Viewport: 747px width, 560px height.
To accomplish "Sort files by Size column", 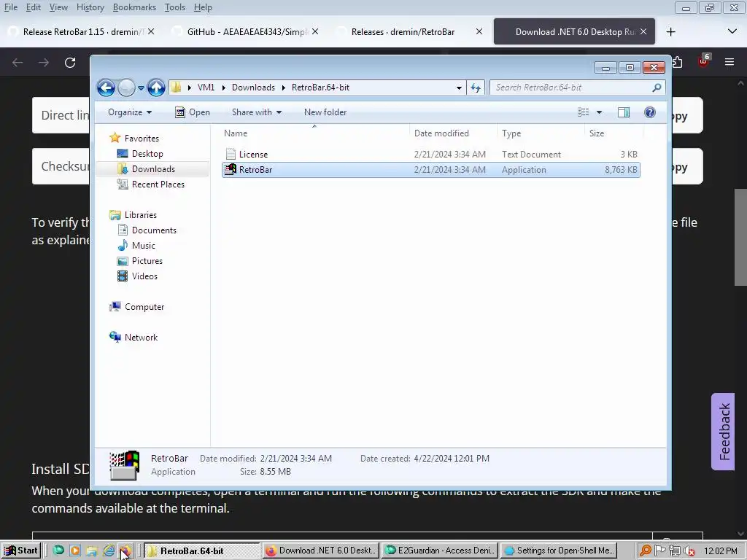I will 597,133.
